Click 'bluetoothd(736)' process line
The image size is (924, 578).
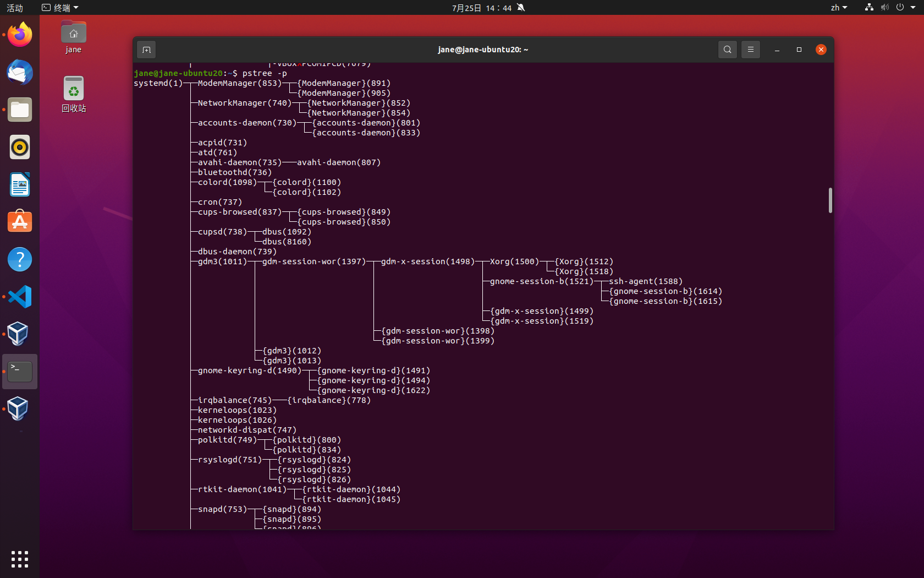point(235,172)
